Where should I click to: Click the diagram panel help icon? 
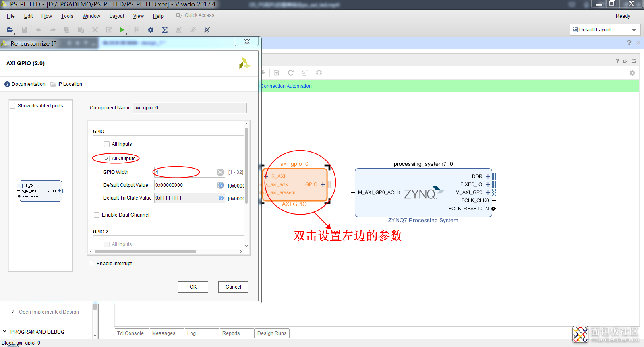(x=617, y=61)
